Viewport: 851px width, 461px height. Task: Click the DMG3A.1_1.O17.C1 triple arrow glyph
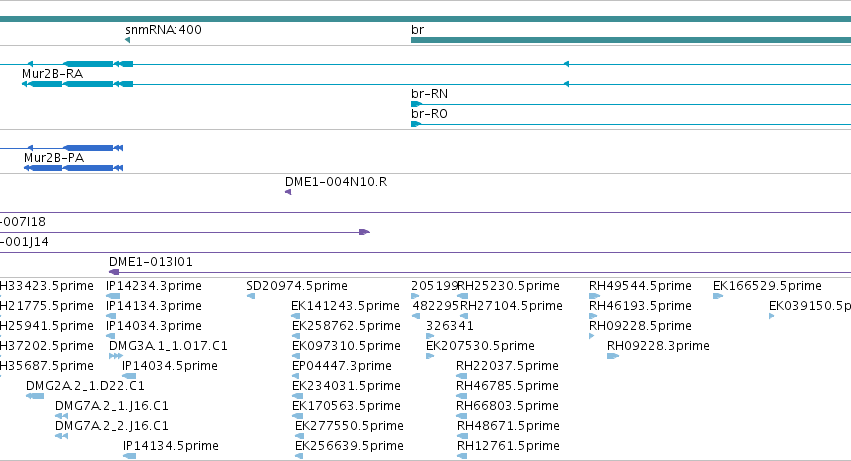click(116, 356)
